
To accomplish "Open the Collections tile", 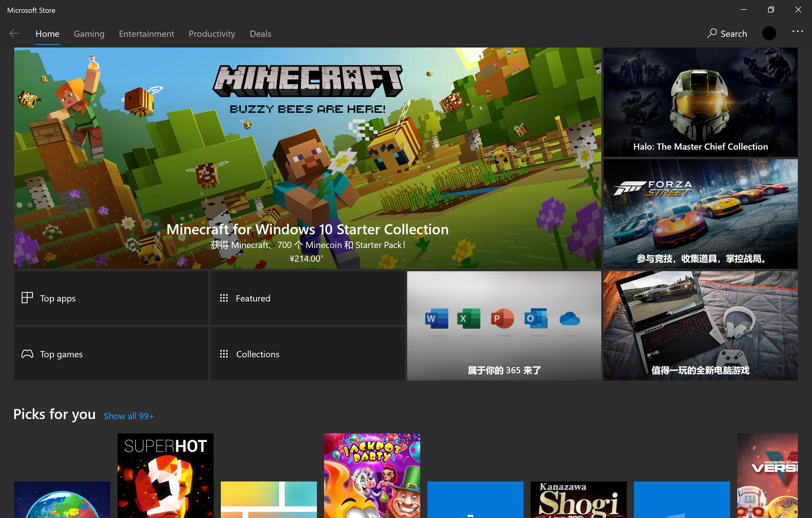I will (307, 354).
